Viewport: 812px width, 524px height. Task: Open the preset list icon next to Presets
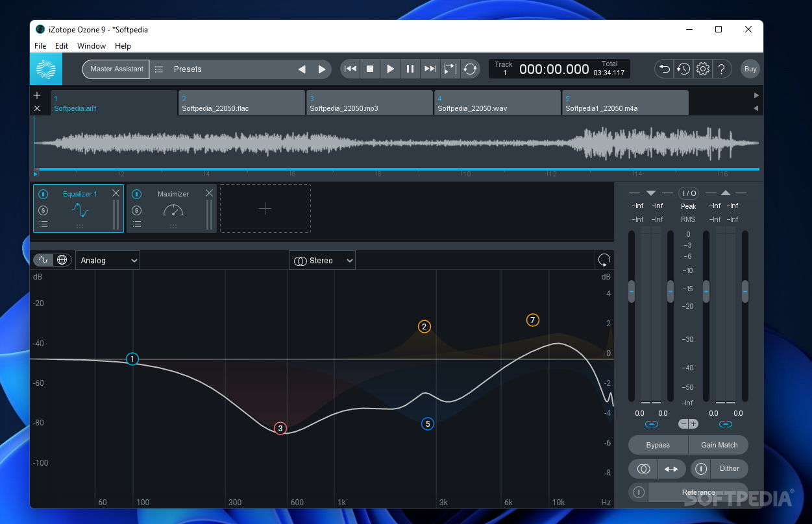[159, 69]
